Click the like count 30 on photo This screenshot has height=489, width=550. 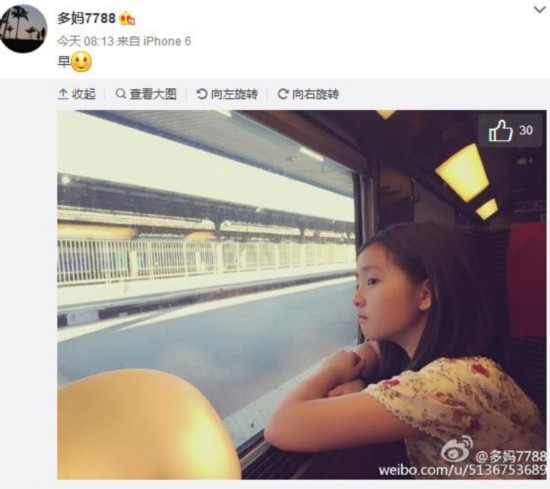526,130
